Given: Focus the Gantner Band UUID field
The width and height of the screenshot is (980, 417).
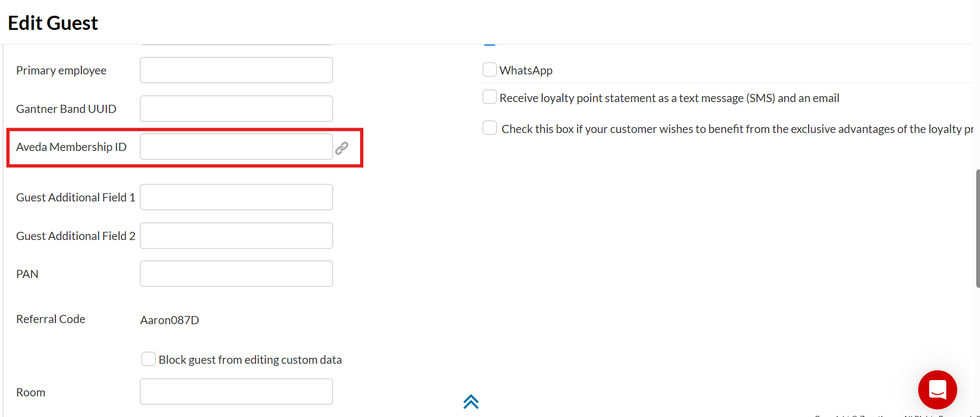Looking at the screenshot, I should click(x=236, y=109).
